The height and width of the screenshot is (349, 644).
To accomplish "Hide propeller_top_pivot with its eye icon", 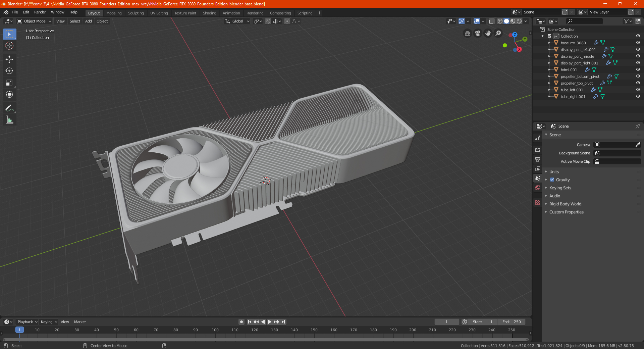I will tap(638, 83).
